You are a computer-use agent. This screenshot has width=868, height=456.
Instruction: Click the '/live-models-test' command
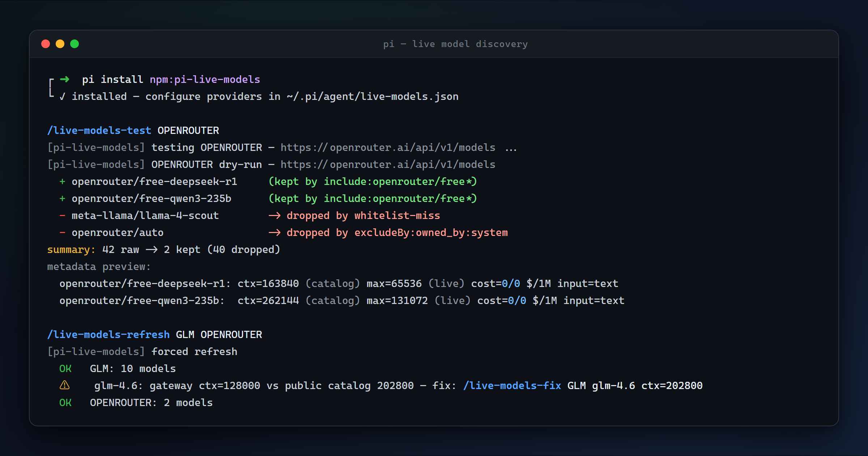(99, 131)
